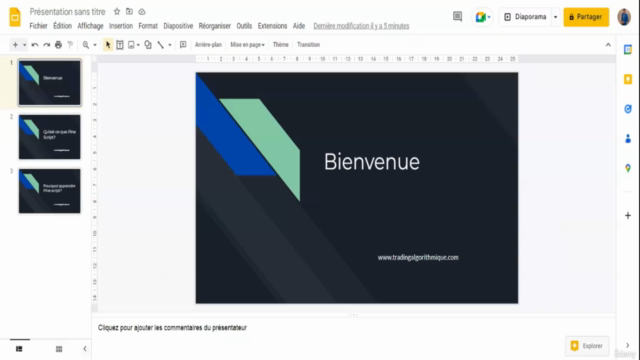Screen dimensions: 640x360
Task: Hide the side panel with the chevron
Action: click(x=628, y=345)
